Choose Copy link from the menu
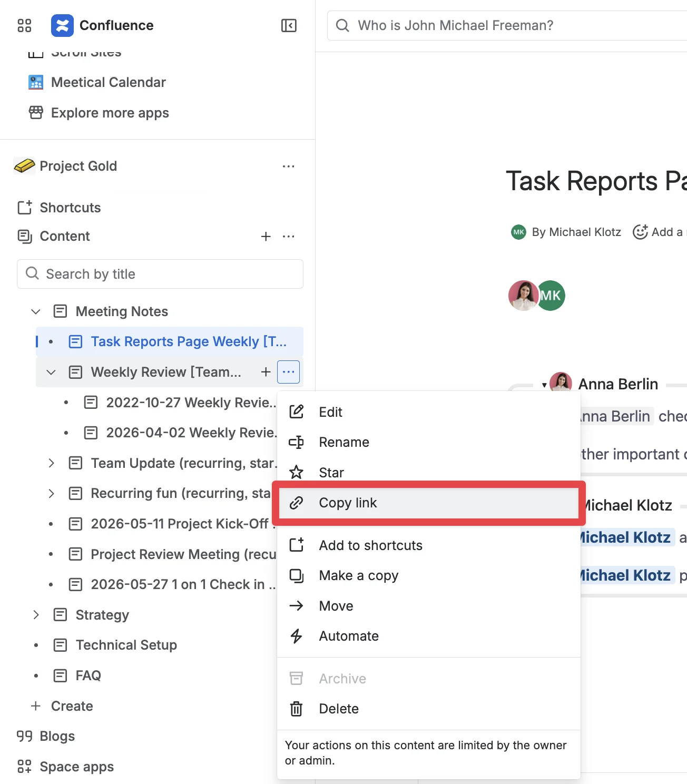The width and height of the screenshot is (687, 784). tap(428, 503)
